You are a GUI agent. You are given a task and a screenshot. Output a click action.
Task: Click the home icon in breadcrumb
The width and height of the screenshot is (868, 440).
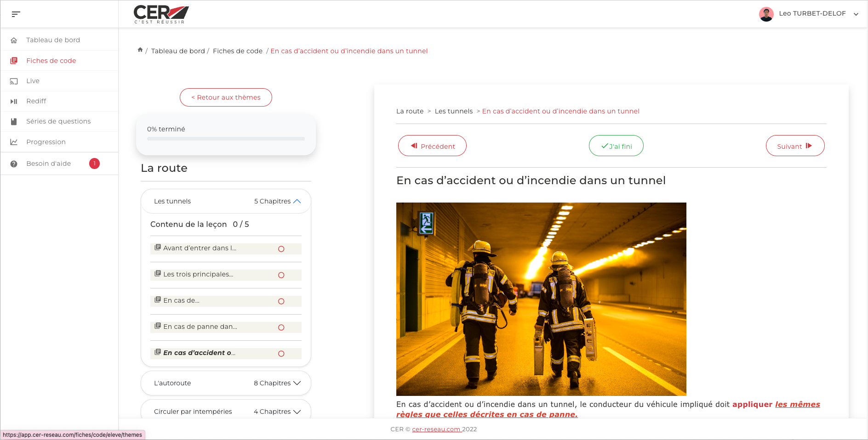click(x=140, y=50)
